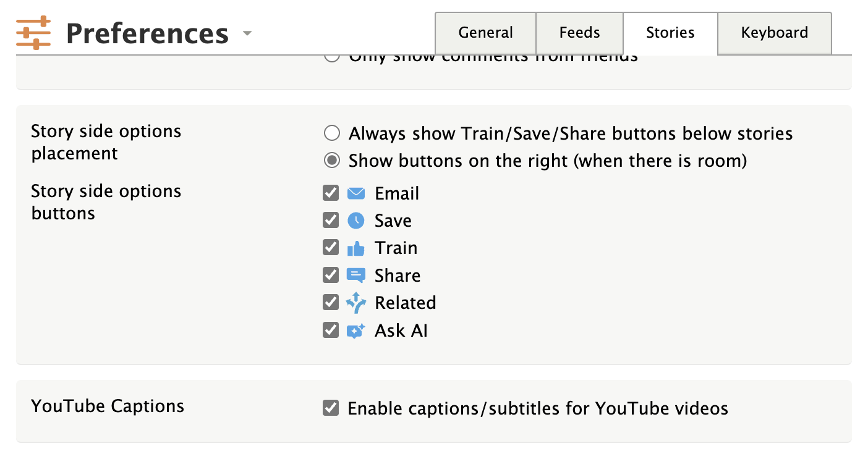This screenshot has width=868, height=451.
Task: Click the Preferences sliders icon
Action: click(33, 33)
